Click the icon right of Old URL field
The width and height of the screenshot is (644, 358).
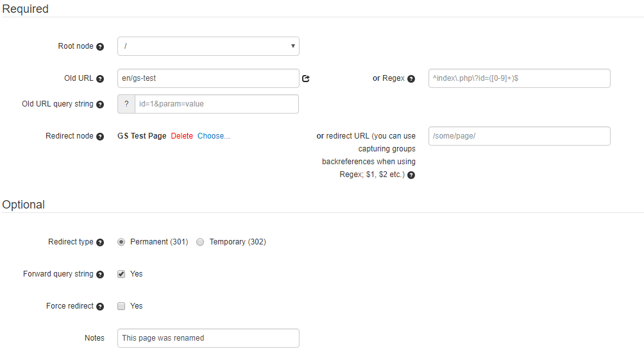click(306, 79)
